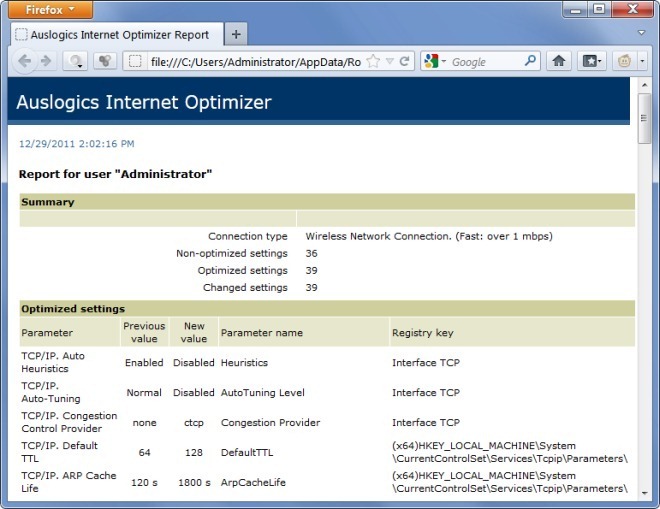
Task: Click the Enabled previous value cell
Action: point(144,362)
